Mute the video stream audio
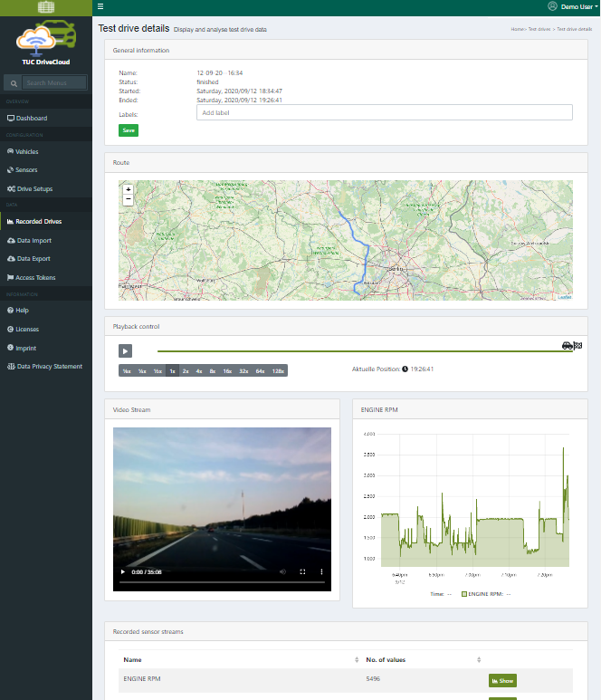Screen dimensions: 601x700 (x=282, y=571)
